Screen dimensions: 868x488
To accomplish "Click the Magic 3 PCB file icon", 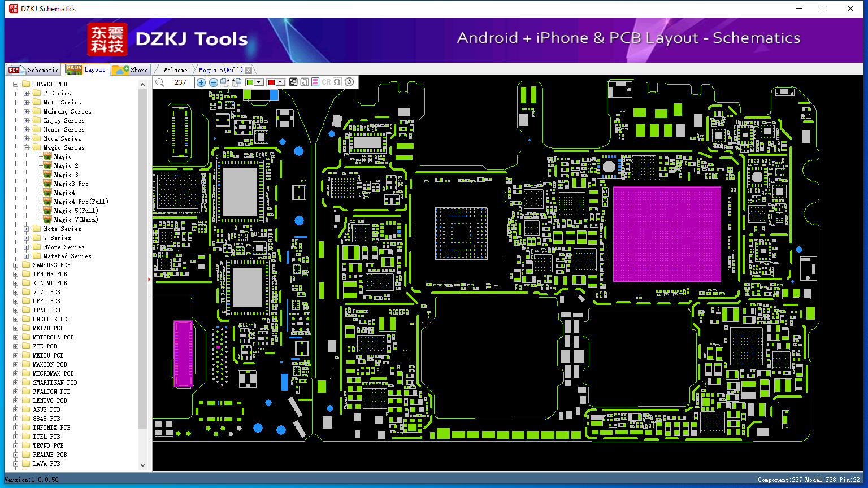I will [x=47, y=175].
